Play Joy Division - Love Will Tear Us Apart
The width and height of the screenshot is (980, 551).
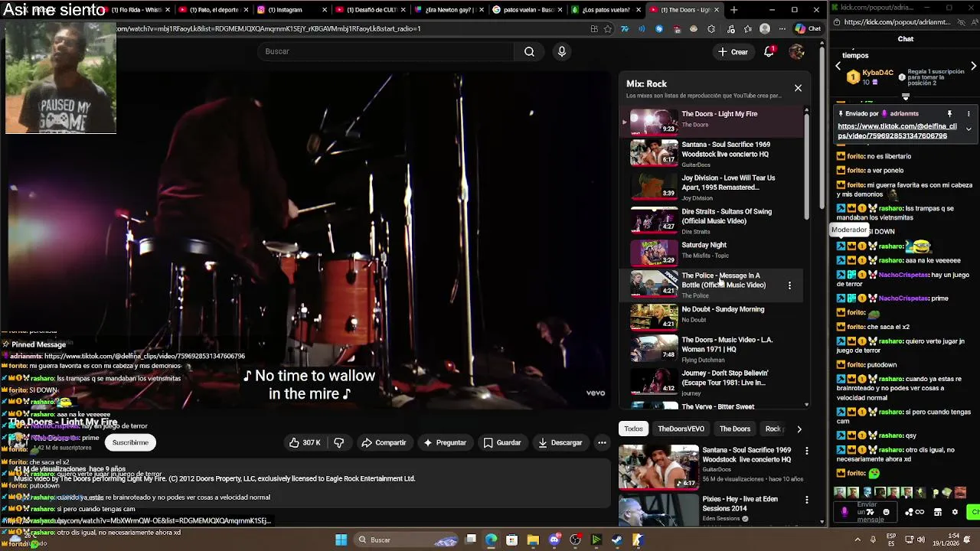coord(712,187)
